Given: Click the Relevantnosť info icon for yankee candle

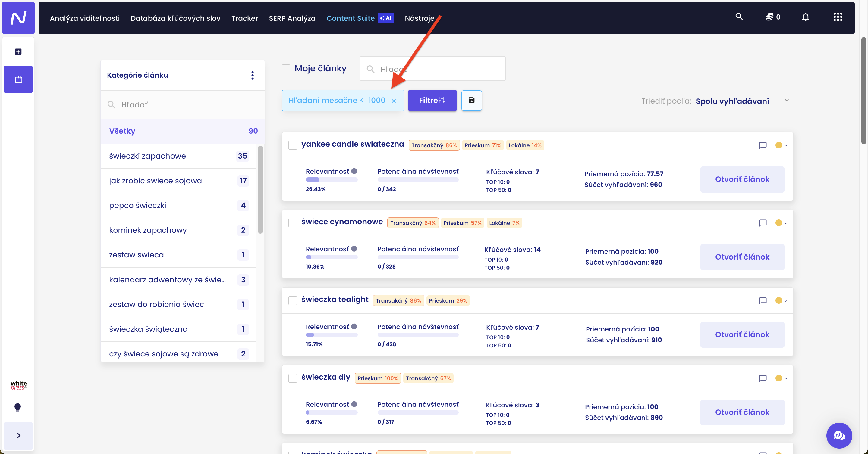Looking at the screenshot, I should [x=354, y=171].
